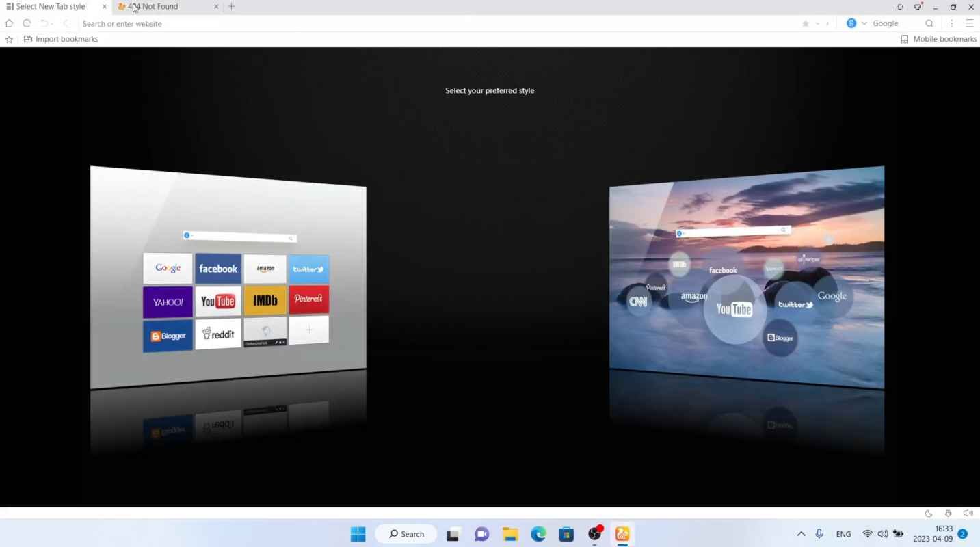Open the vertical three-dot menu
Image resolution: width=980 pixels, height=547 pixels.
point(951,23)
